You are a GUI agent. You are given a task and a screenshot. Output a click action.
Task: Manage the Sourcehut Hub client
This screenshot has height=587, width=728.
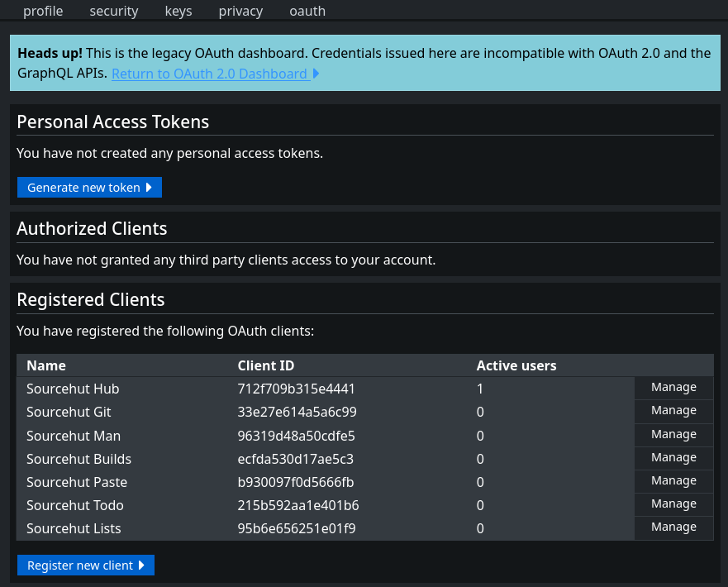[673, 388]
